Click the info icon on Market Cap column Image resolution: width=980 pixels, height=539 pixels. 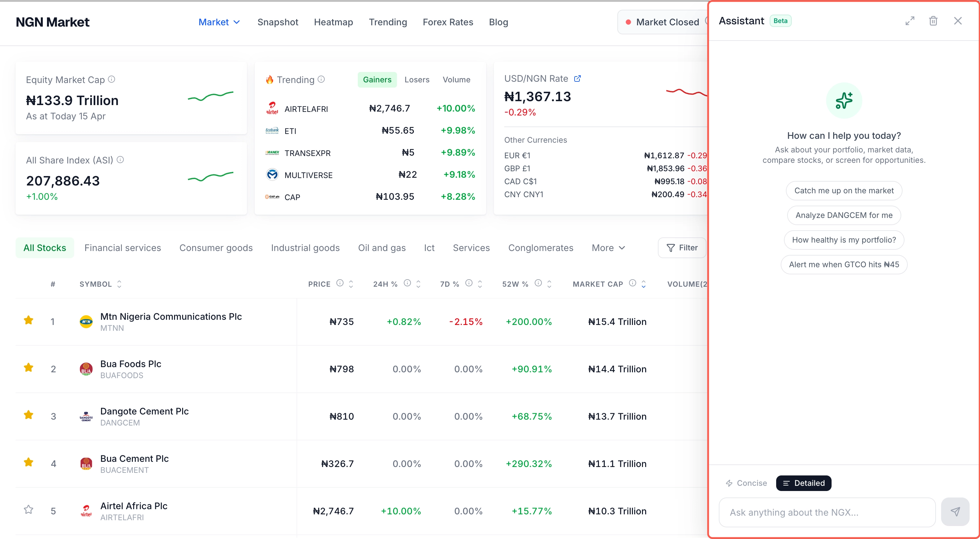pos(632,283)
